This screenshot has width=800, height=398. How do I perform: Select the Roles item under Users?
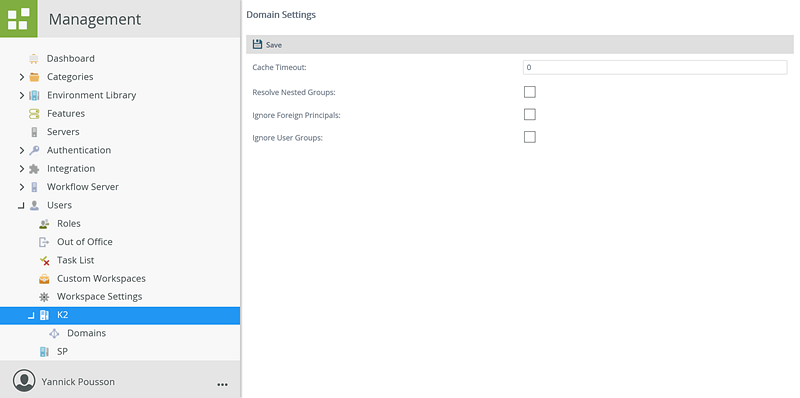point(69,223)
